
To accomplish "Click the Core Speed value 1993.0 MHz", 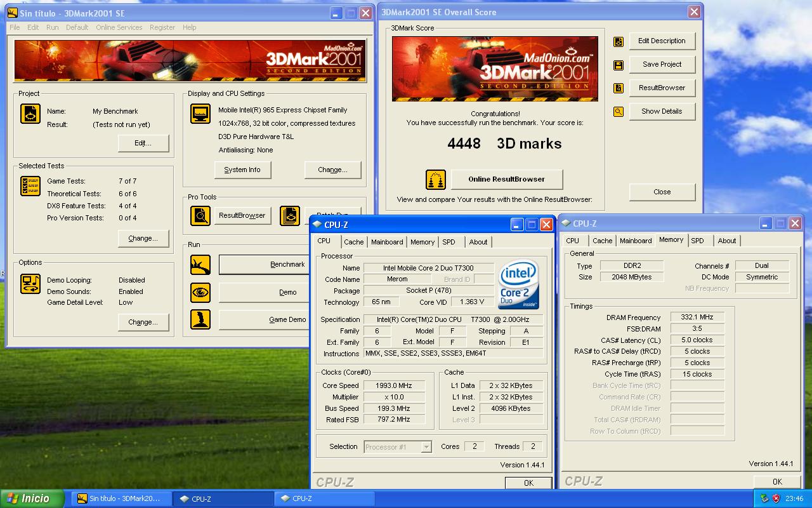I will [394, 385].
